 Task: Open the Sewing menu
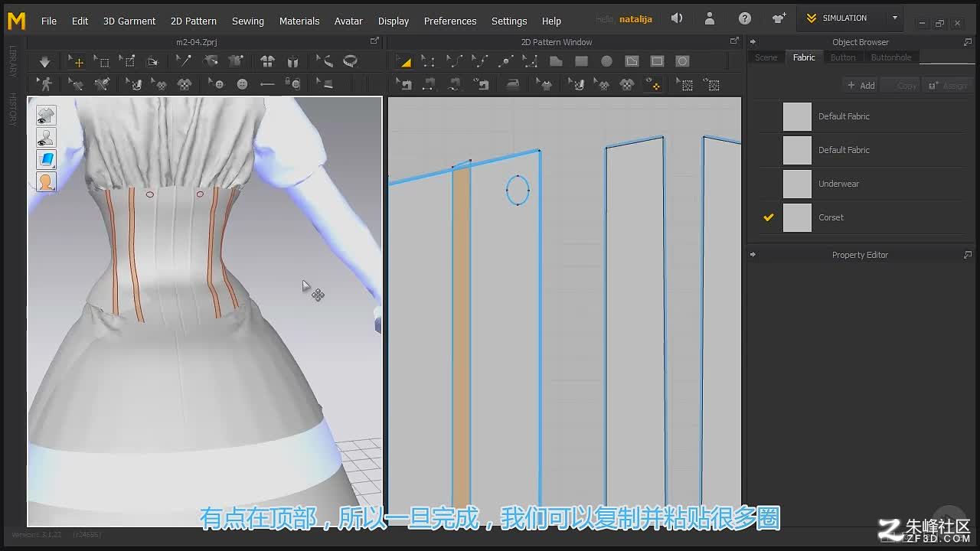pos(248,21)
